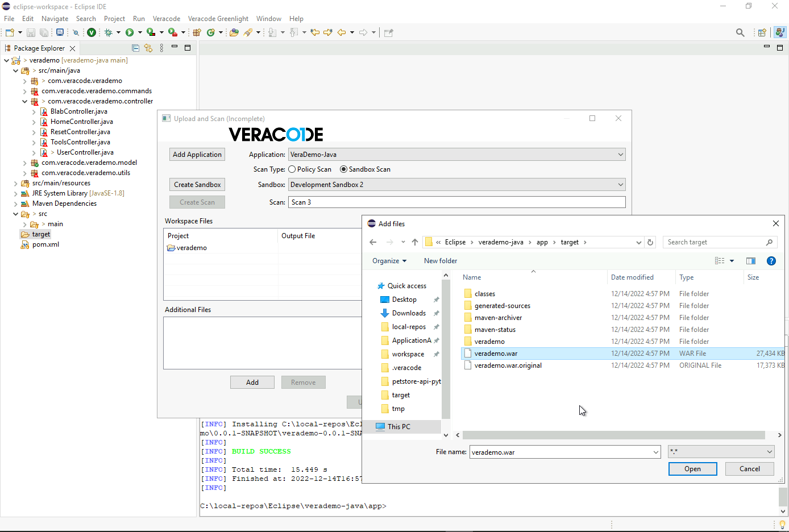The height and width of the screenshot is (532, 789).
Task: Open the *.* file type filter dropdown
Action: click(x=721, y=452)
